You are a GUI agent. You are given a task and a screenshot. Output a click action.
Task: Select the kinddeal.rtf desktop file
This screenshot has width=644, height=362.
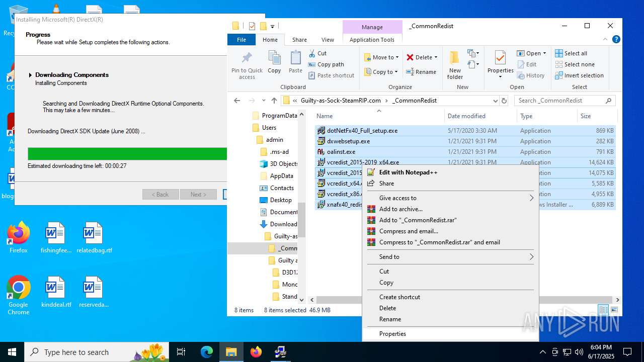(x=56, y=292)
